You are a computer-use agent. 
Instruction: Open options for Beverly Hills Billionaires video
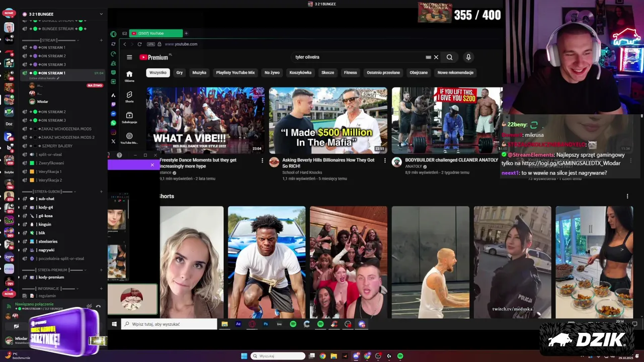385,160
